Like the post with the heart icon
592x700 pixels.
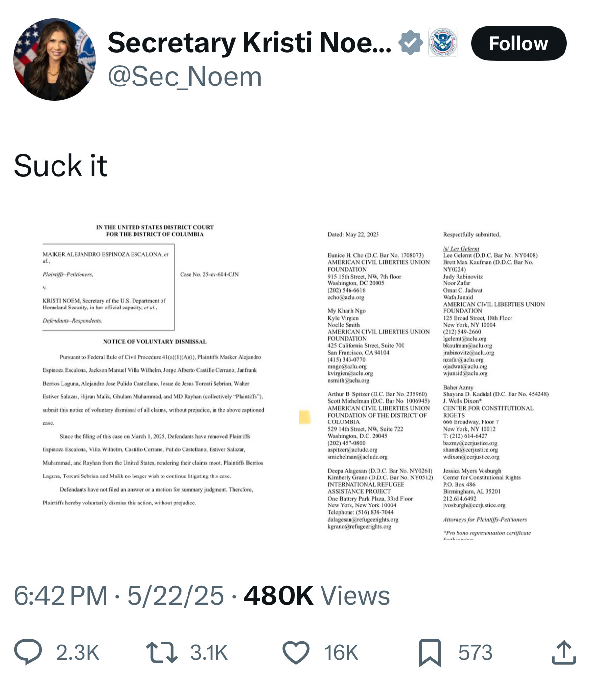[296, 652]
